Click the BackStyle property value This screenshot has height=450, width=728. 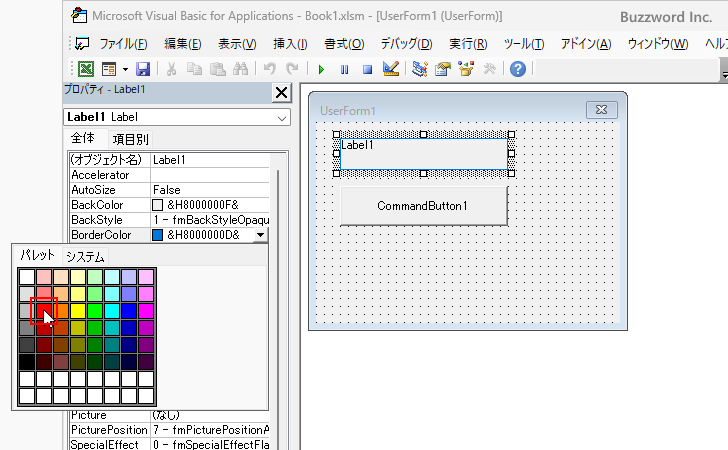(210, 220)
